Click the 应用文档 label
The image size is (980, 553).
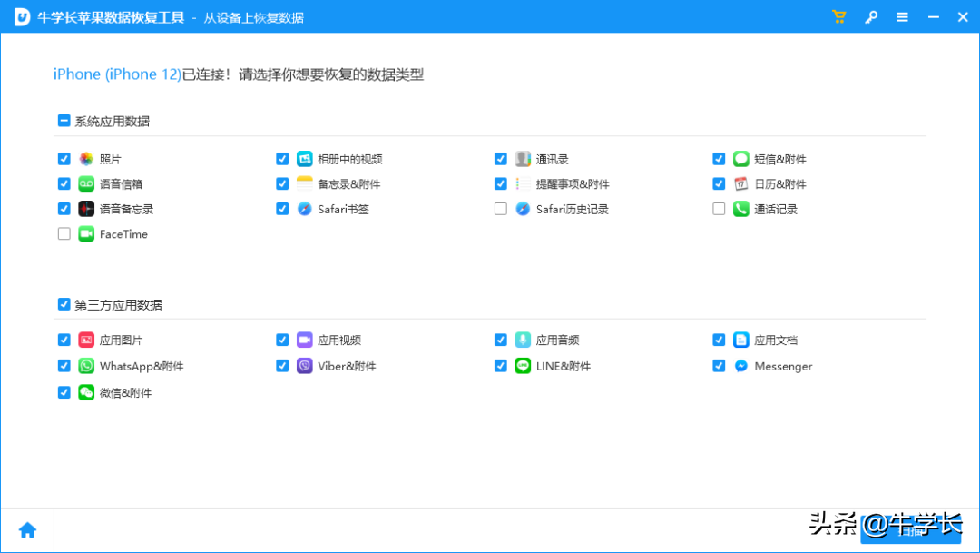[x=776, y=341]
